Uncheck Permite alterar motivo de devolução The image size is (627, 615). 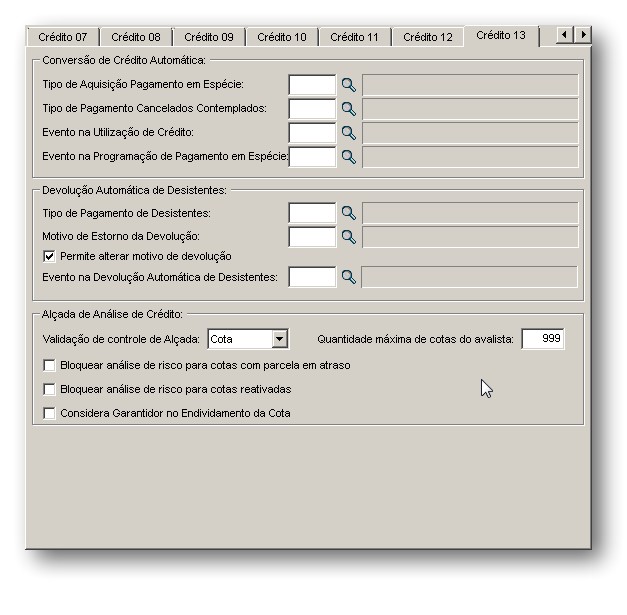(49, 256)
